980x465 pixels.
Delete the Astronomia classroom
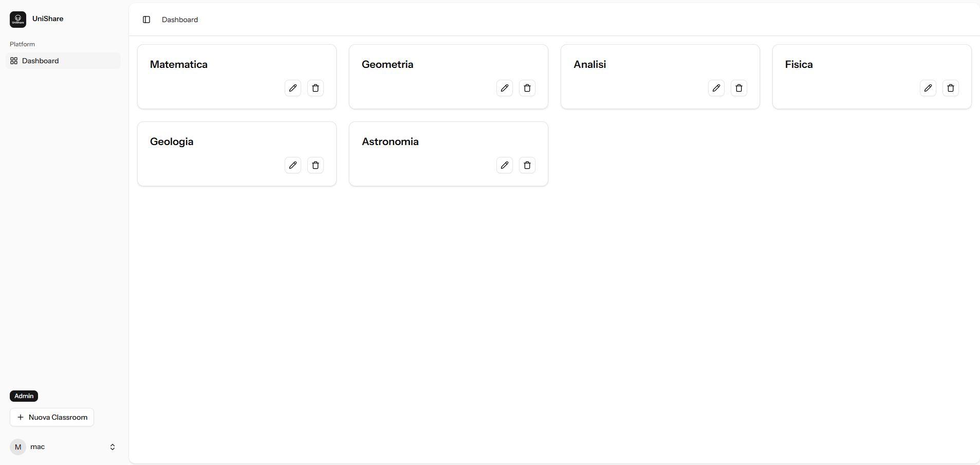tap(527, 165)
